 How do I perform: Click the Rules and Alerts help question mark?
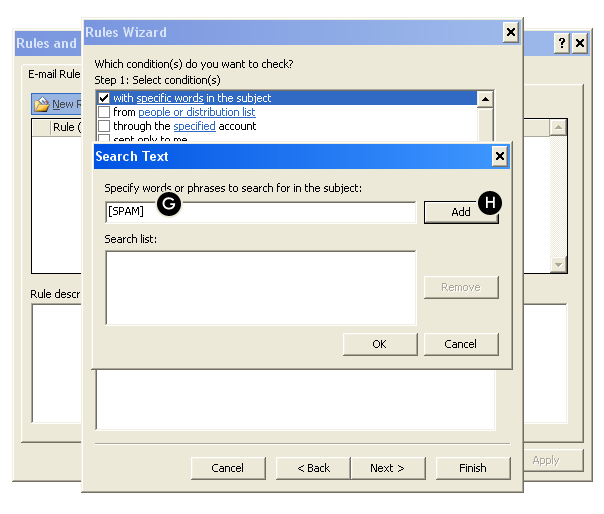[x=561, y=43]
